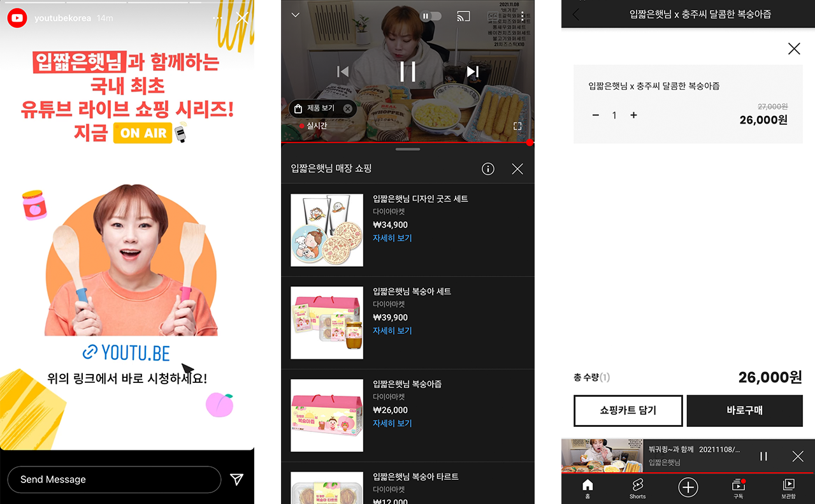The width and height of the screenshot is (815, 504).
Task: Cast the video to a device
Action: (x=463, y=16)
